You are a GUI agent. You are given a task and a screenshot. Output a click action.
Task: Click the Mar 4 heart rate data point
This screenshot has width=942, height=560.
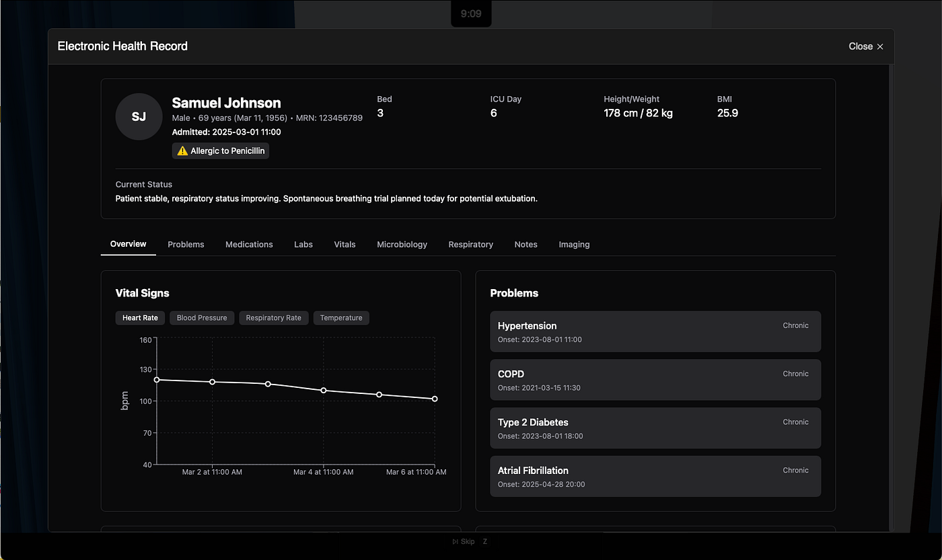point(324,391)
